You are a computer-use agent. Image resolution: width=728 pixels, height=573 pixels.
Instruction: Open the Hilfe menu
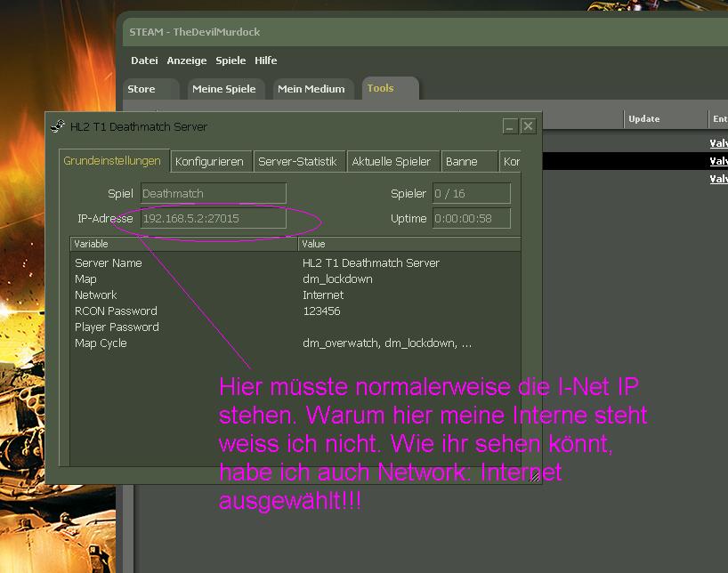(x=265, y=61)
